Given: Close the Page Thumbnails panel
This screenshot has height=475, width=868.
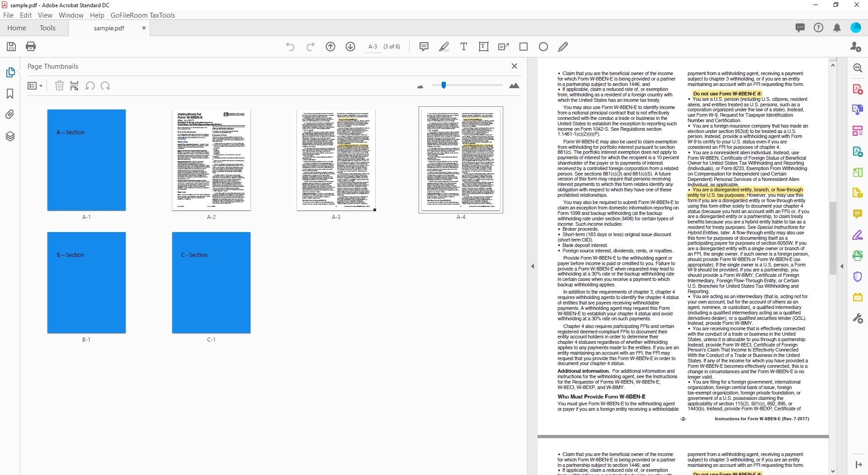Looking at the screenshot, I should click(x=514, y=66).
